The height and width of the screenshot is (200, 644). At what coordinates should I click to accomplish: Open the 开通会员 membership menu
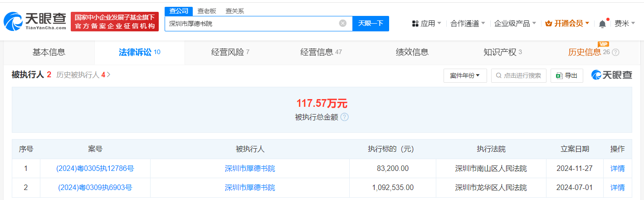(x=567, y=23)
